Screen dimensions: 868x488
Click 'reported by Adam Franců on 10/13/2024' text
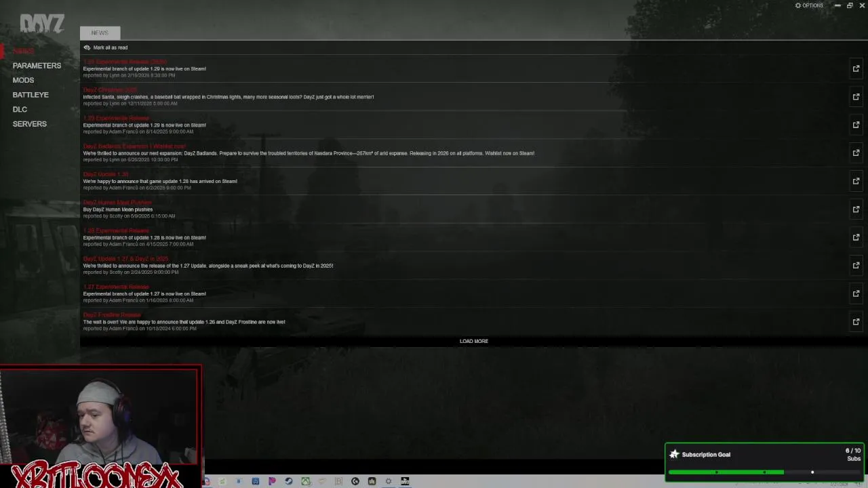140,329
